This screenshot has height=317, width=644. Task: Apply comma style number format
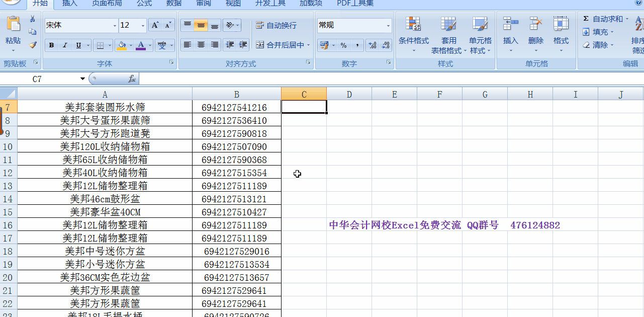tap(357, 45)
